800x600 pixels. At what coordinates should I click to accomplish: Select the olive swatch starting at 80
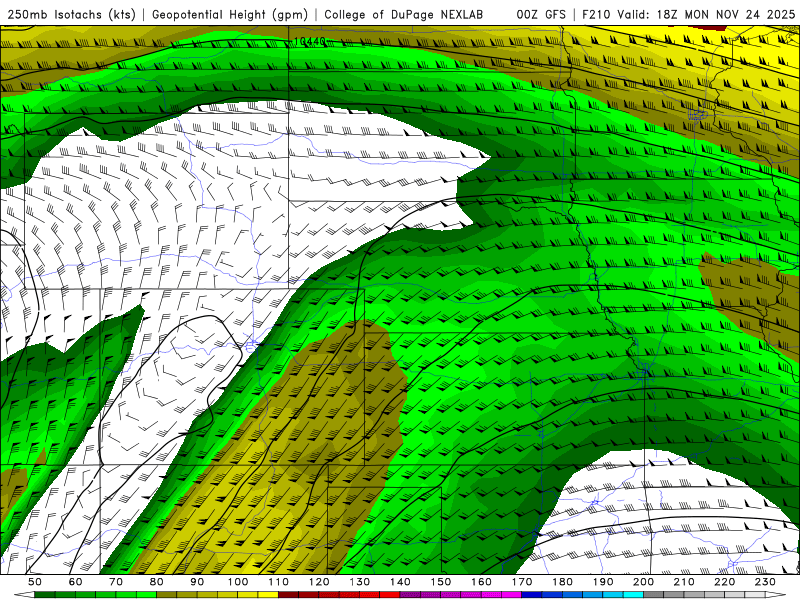click(x=167, y=595)
